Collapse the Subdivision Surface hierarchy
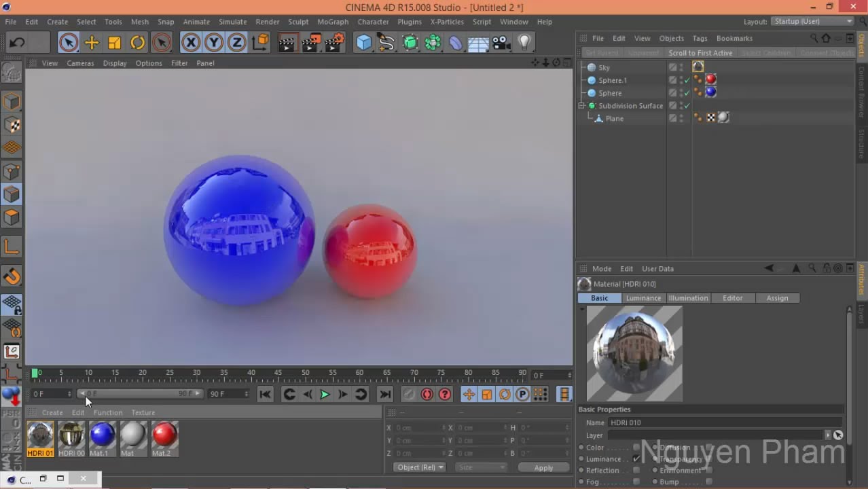Screen dimensions: 868x489 (582, 106)
